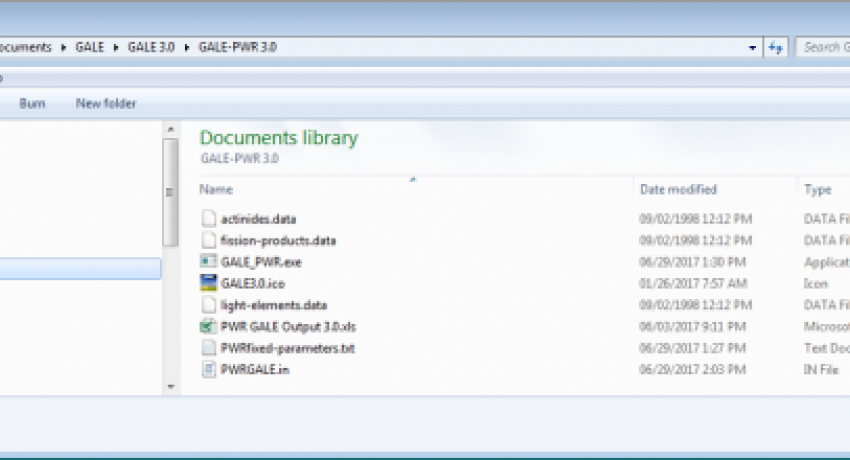
Task: Expand the arrow after the GALE 3.0 breadcrumb
Action: (187, 48)
